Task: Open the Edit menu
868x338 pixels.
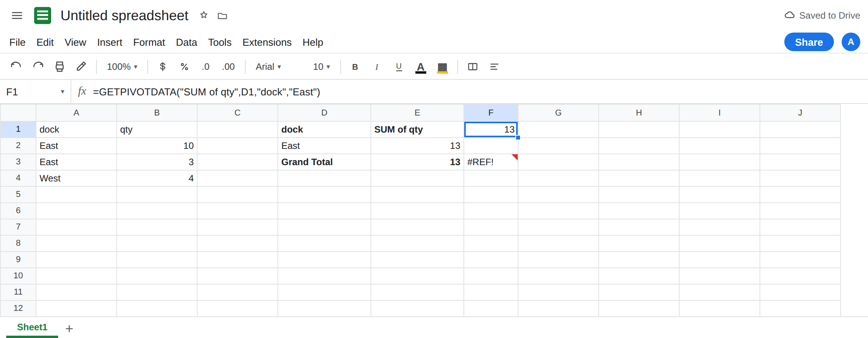Action: [45, 42]
